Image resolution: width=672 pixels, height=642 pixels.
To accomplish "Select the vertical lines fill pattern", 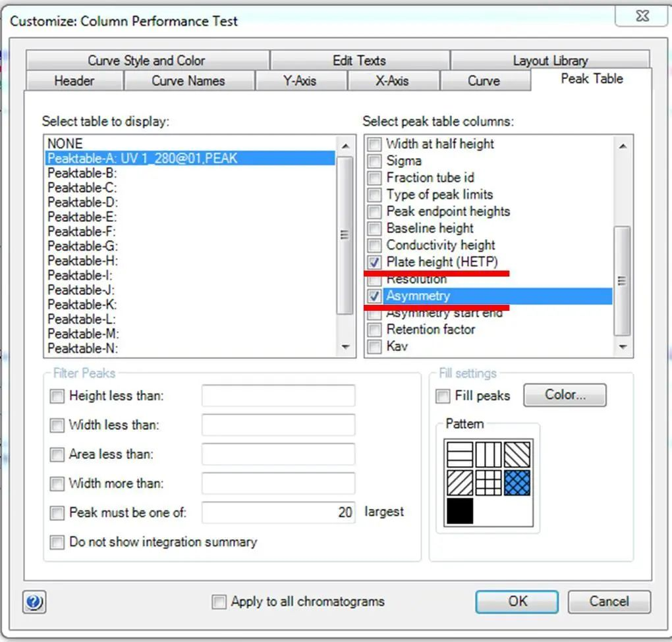I will click(x=488, y=454).
